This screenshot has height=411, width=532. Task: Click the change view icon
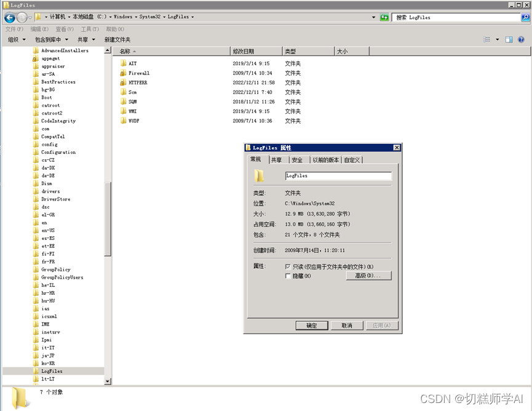[x=487, y=40]
